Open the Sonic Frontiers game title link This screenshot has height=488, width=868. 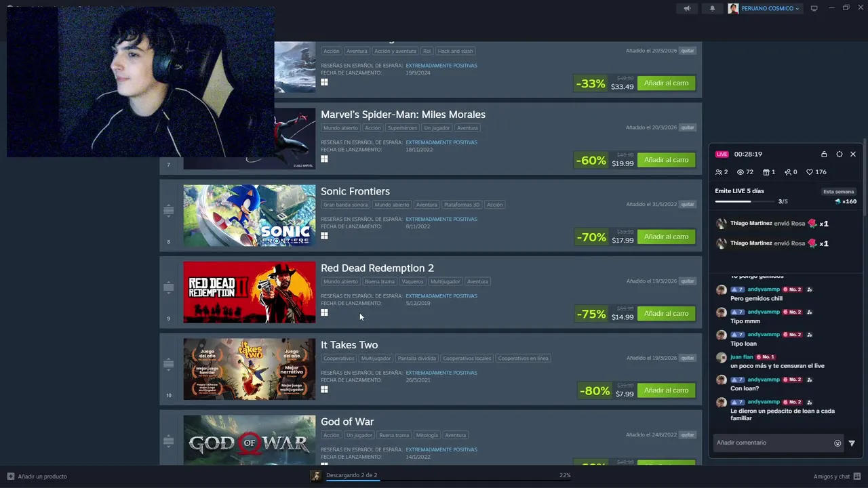pyautogui.click(x=355, y=191)
